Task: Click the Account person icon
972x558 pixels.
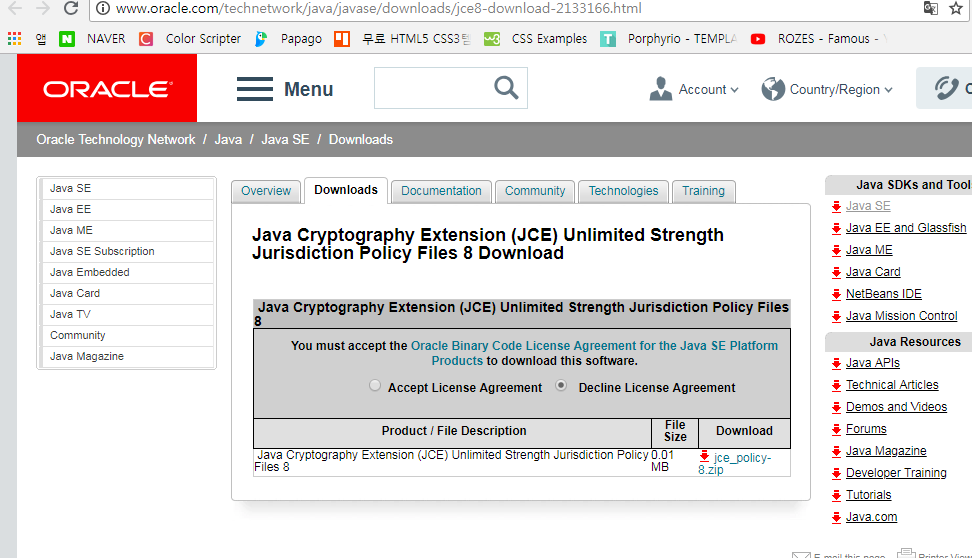Action: pos(661,89)
